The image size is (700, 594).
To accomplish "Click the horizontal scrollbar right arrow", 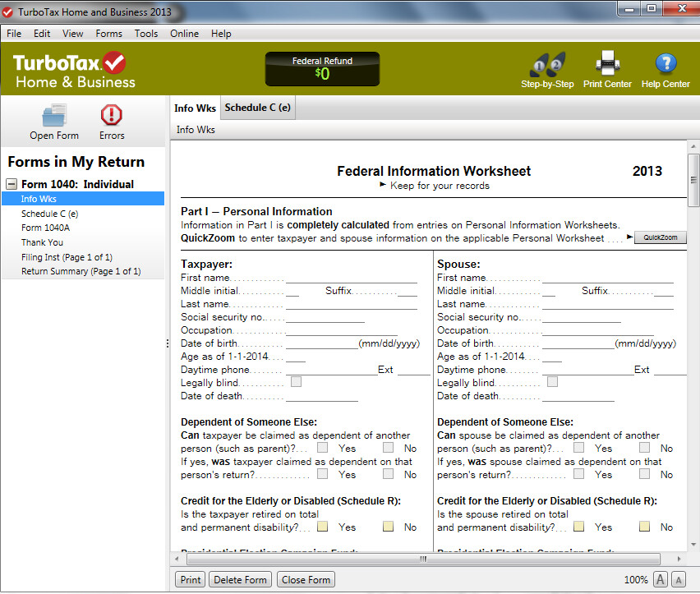I will (x=679, y=559).
